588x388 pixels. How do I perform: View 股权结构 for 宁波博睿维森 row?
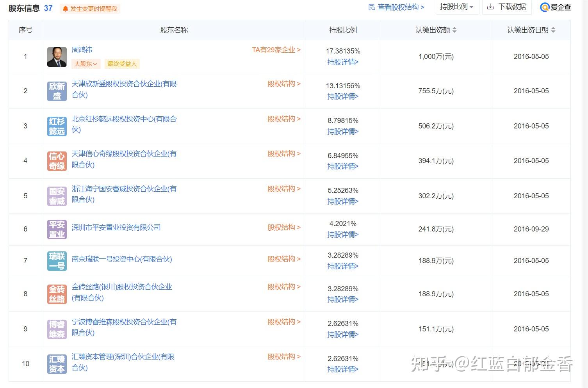[x=284, y=322]
